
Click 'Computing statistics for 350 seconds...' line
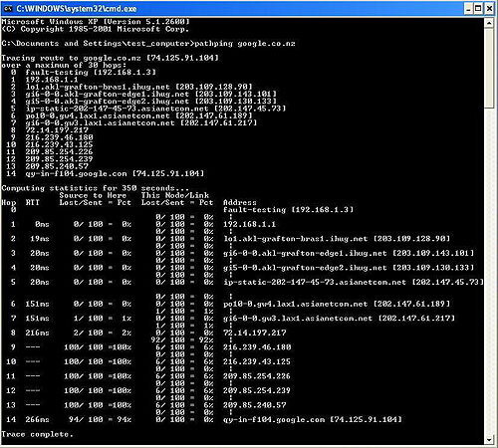95,188
